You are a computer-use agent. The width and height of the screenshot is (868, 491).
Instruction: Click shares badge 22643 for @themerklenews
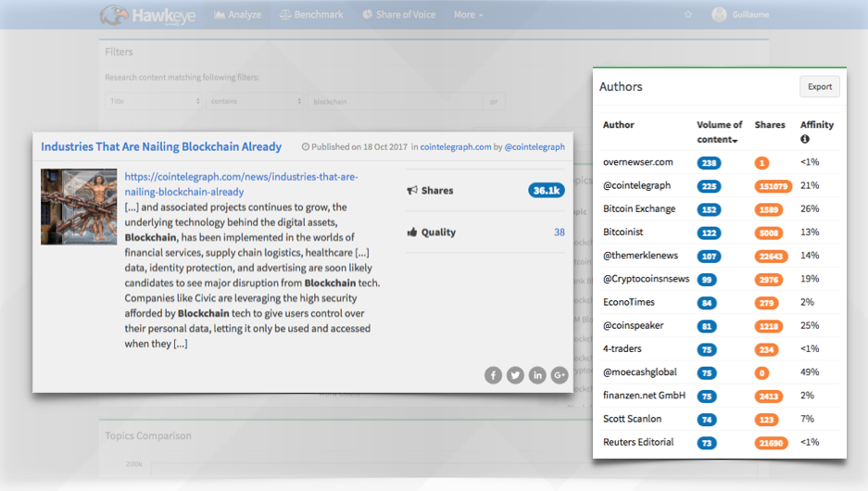[x=771, y=256]
